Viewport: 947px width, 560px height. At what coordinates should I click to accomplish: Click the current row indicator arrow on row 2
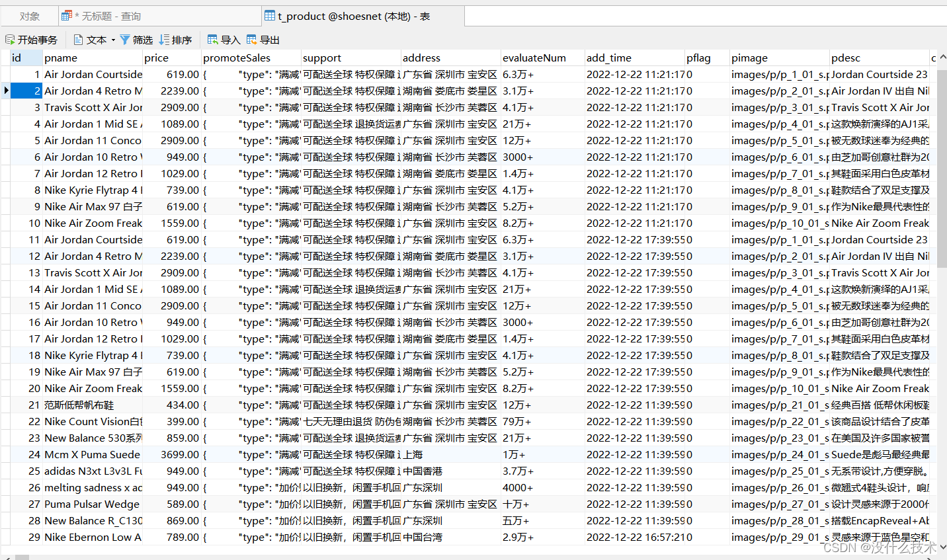(x=6, y=91)
